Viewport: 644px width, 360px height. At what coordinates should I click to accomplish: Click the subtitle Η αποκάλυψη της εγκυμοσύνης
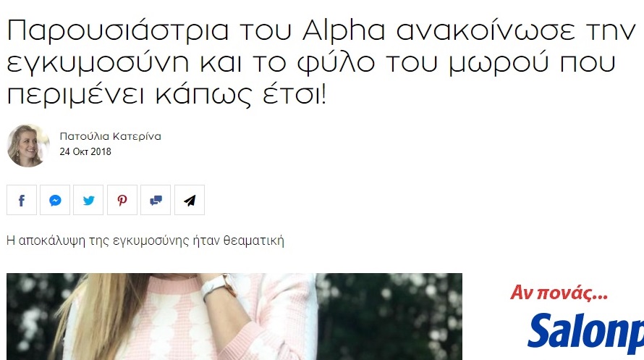[145, 240]
